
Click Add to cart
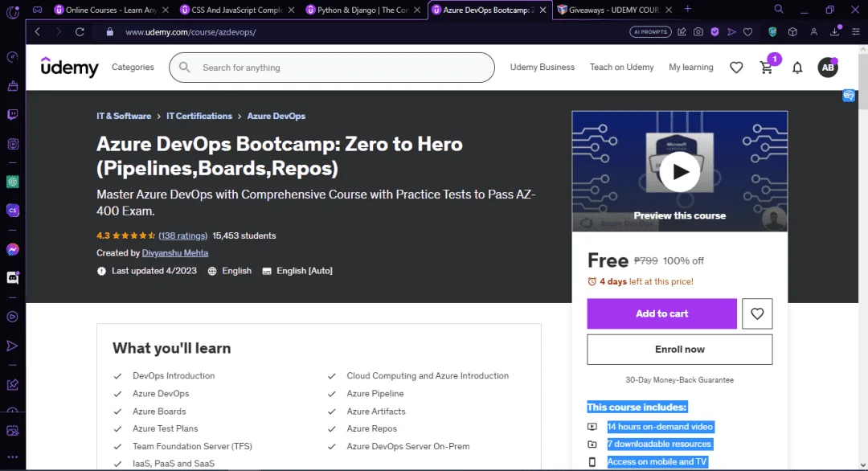662,313
